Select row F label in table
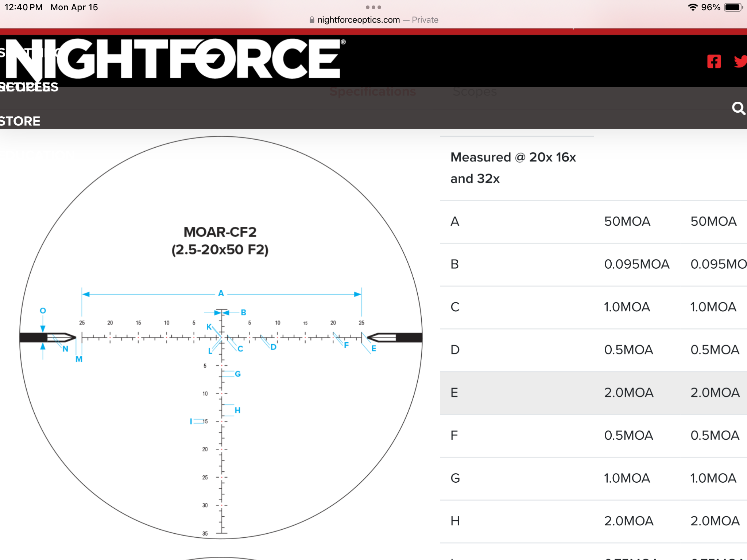 [x=454, y=435]
